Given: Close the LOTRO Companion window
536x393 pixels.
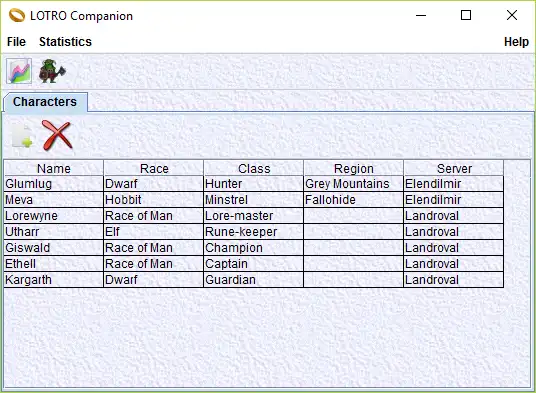Looking at the screenshot, I should tap(512, 15).
